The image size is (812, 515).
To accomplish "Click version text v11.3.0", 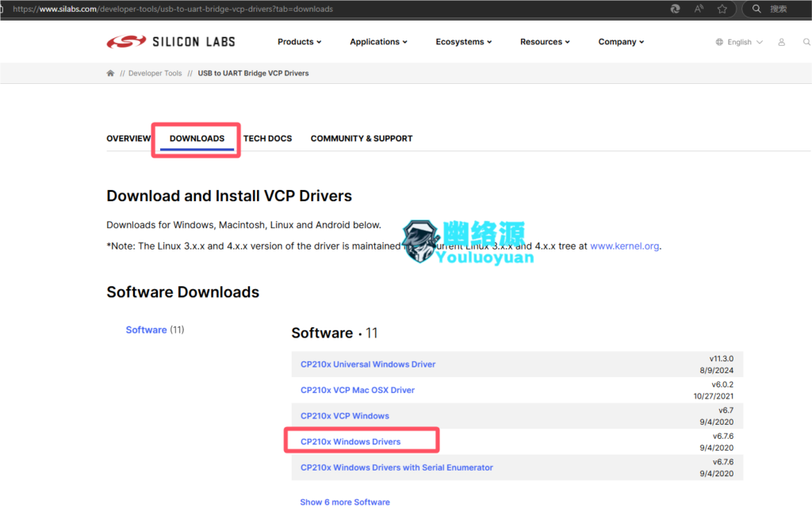I will click(x=722, y=358).
